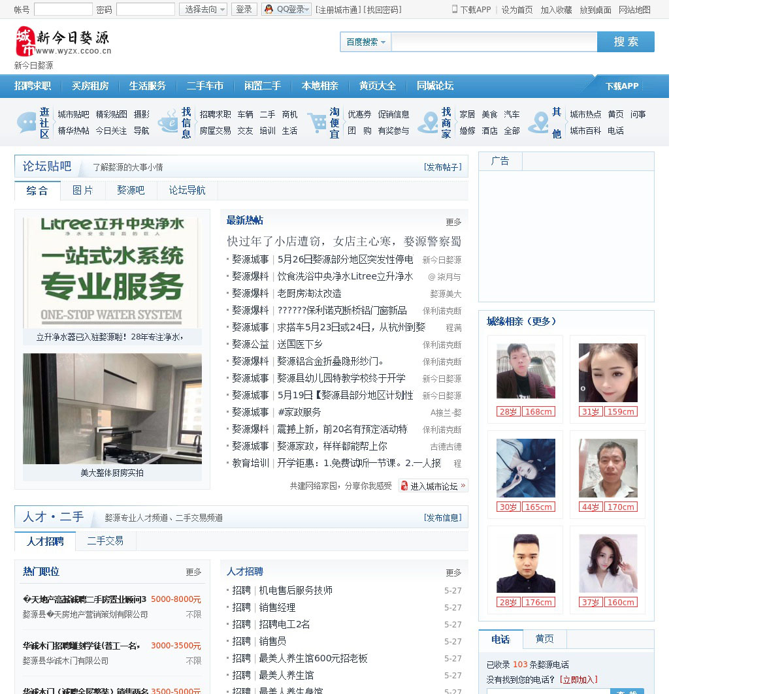
Task: Click the 找商家 map pin icon
Action: coord(428,122)
